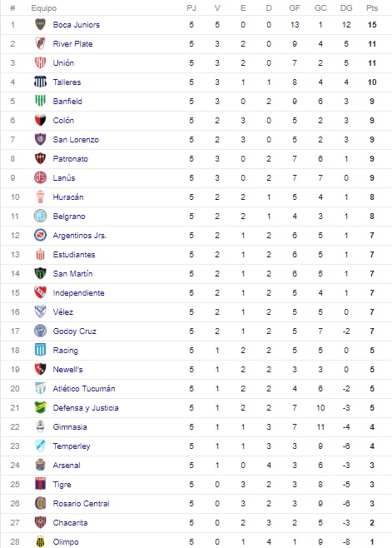Select the Godoy Cruz team name
Screen dimensions: 392x548
74,331
